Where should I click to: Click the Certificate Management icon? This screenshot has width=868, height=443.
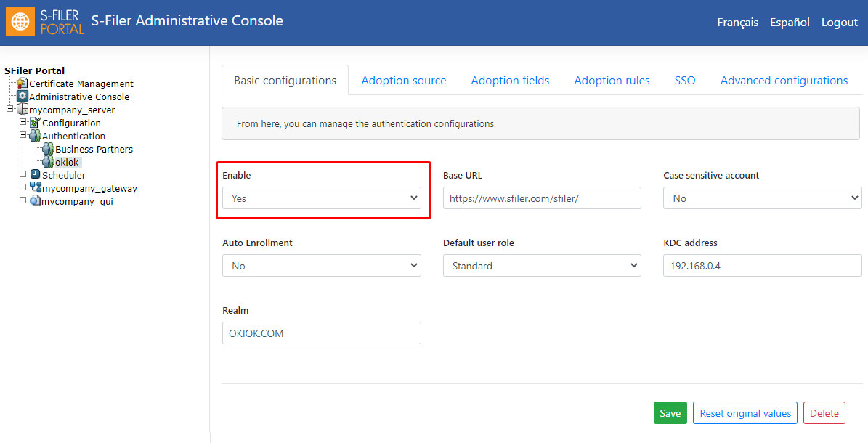tap(22, 84)
